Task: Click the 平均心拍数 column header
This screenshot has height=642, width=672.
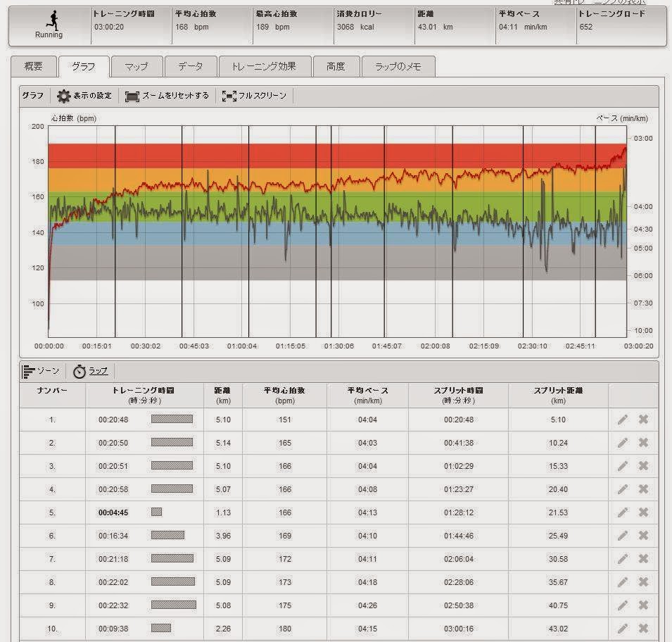Action: coord(284,395)
